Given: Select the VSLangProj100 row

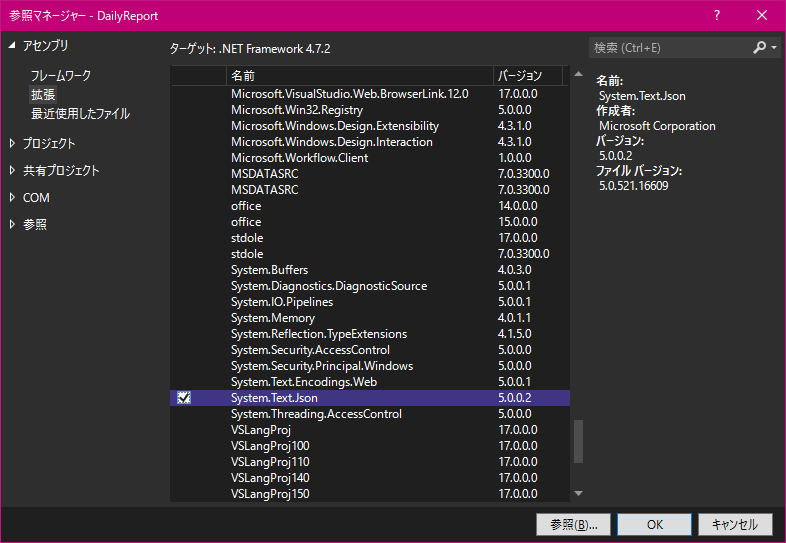Looking at the screenshot, I should [x=370, y=446].
